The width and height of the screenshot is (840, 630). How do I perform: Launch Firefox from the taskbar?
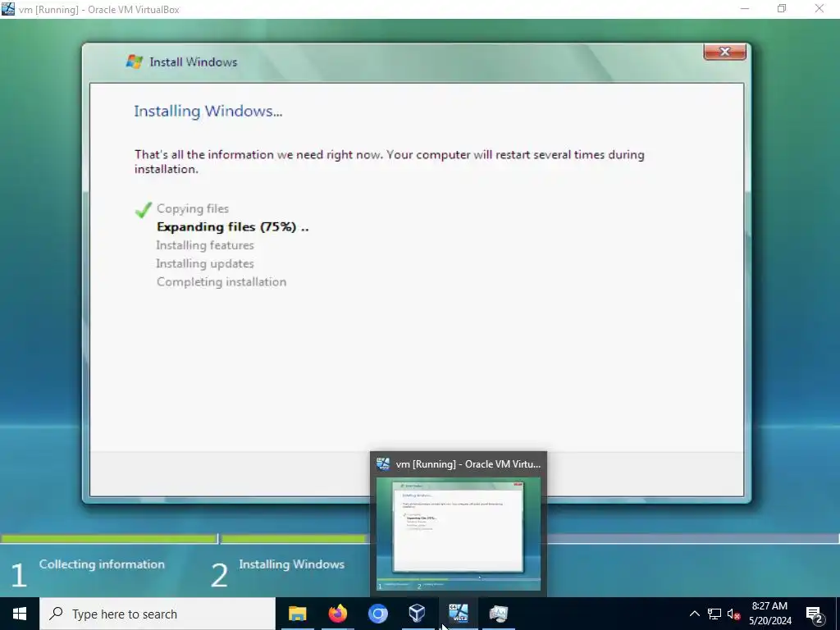337,614
